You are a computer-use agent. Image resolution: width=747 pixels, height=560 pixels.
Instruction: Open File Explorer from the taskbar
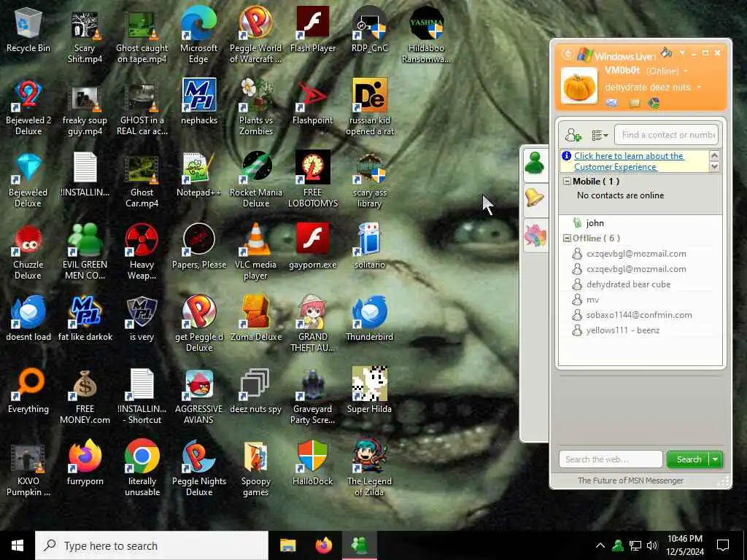pyautogui.click(x=287, y=545)
